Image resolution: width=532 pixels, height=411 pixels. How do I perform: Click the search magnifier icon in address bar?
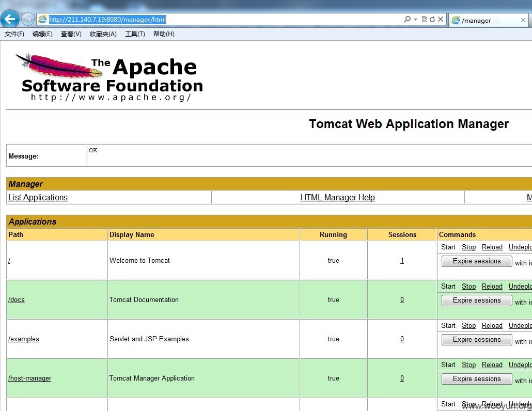click(407, 19)
